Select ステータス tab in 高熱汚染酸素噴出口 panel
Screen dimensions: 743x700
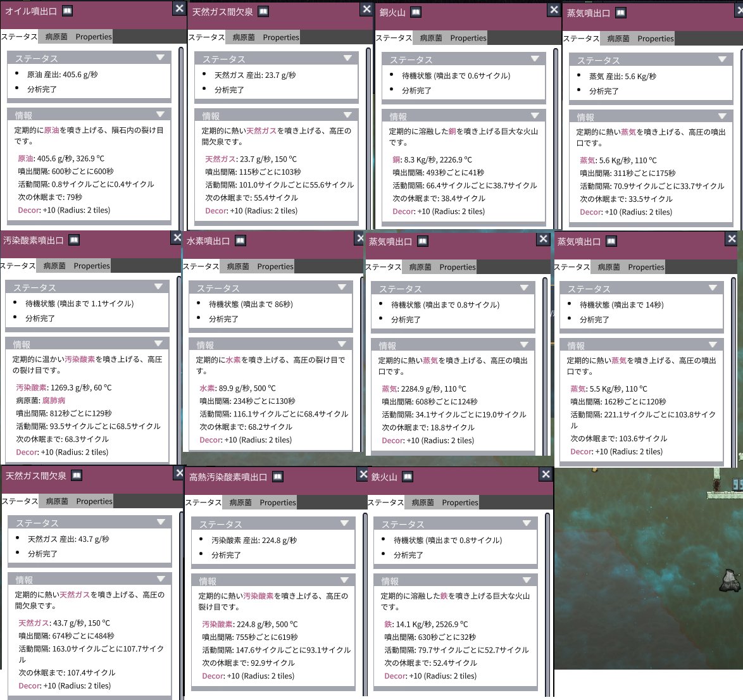click(203, 503)
